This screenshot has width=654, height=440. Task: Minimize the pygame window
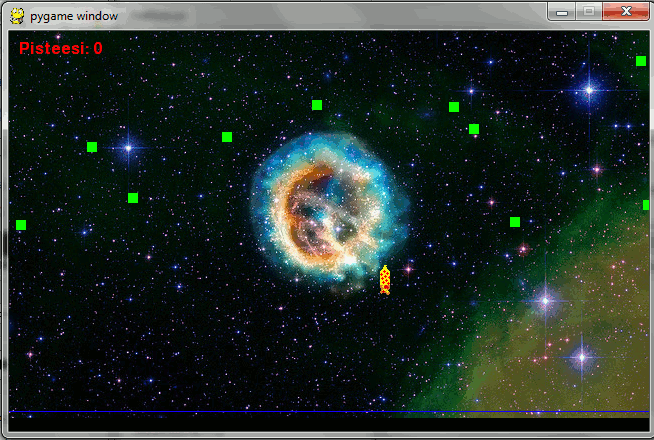(x=562, y=12)
